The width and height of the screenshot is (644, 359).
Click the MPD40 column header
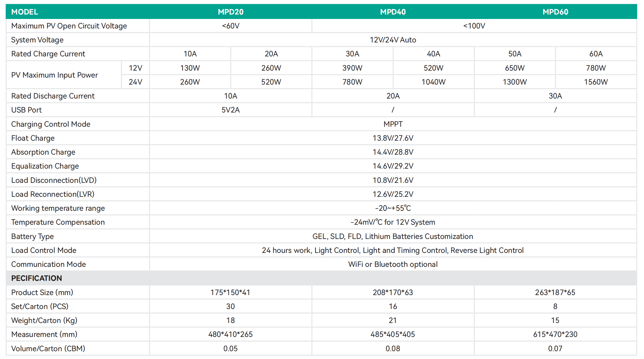pyautogui.click(x=393, y=12)
